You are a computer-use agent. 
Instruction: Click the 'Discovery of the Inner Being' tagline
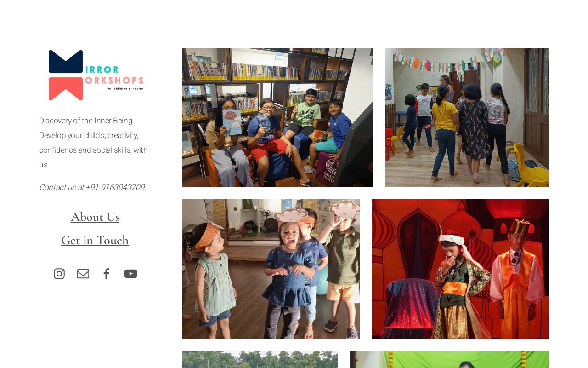(86, 121)
